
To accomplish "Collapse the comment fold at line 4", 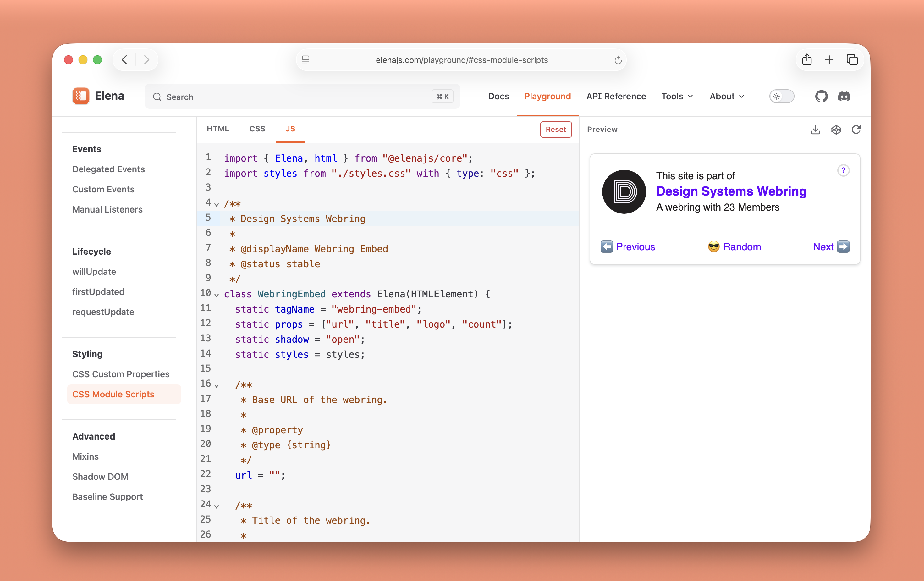I will tap(217, 205).
